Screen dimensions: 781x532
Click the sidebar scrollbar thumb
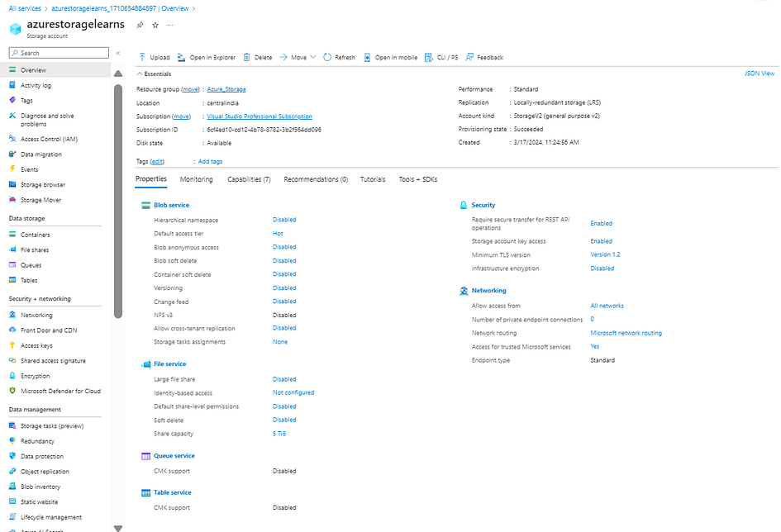(118, 201)
